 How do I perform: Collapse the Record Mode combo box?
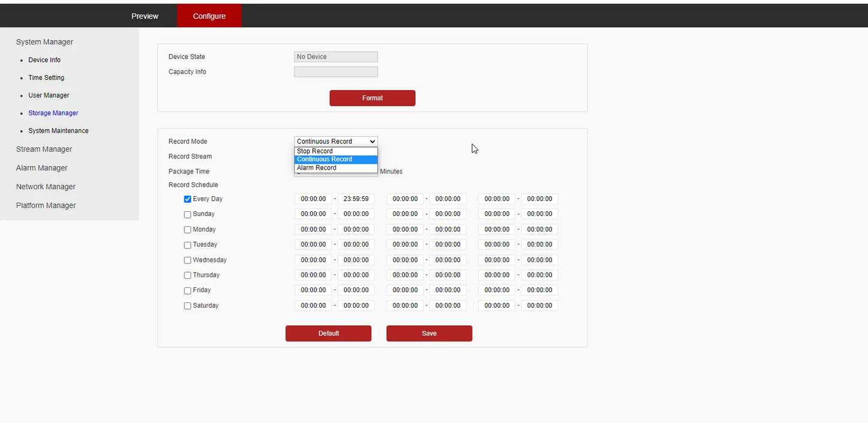336,142
